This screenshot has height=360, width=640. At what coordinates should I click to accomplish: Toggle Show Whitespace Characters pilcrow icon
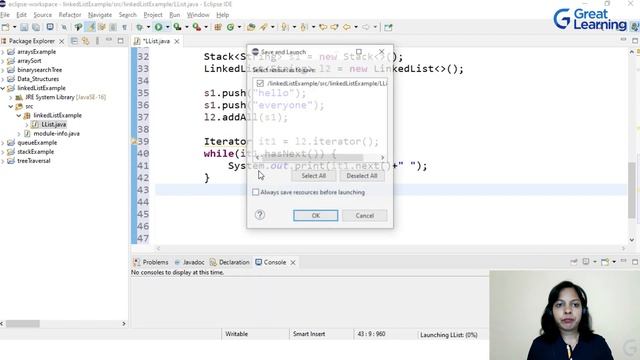pos(124,27)
